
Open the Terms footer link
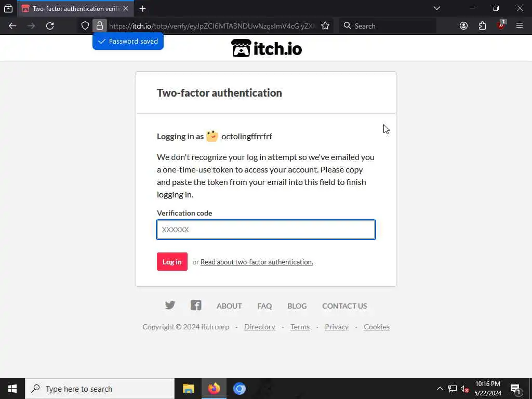coord(300,327)
